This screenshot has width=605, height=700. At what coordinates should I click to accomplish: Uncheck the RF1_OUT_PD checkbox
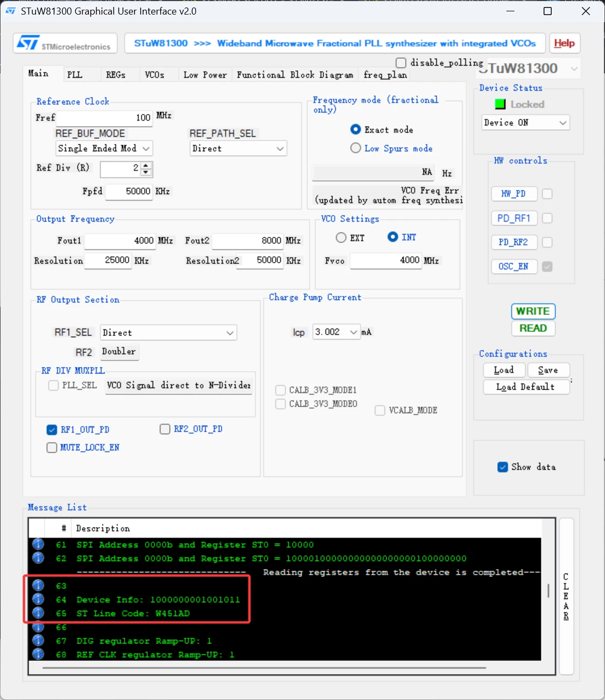pos(52,429)
